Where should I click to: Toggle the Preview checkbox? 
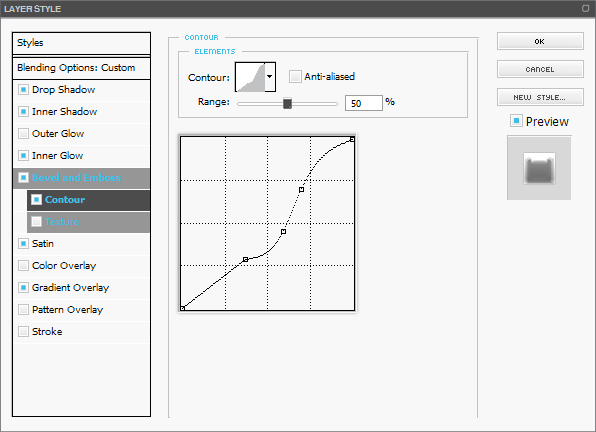516,121
